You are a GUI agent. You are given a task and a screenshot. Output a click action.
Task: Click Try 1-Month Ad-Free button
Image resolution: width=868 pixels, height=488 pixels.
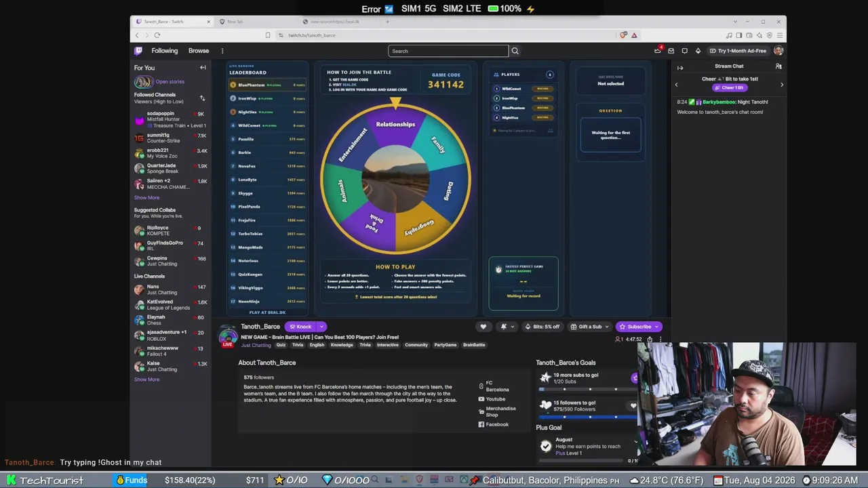pos(738,51)
